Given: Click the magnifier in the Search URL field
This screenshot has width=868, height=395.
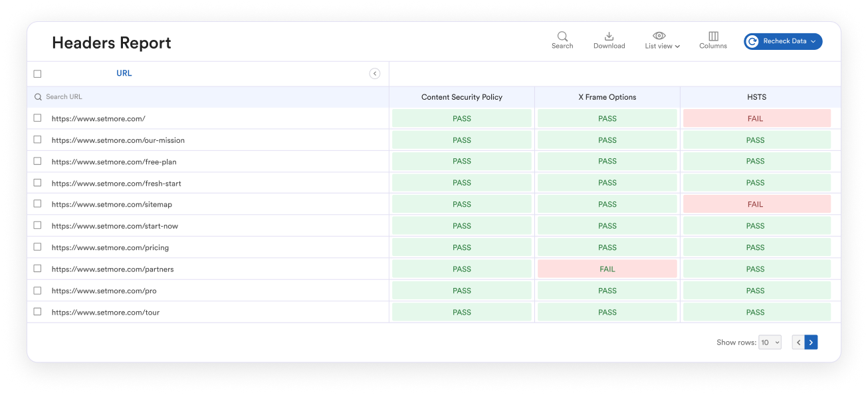Looking at the screenshot, I should click(x=38, y=96).
